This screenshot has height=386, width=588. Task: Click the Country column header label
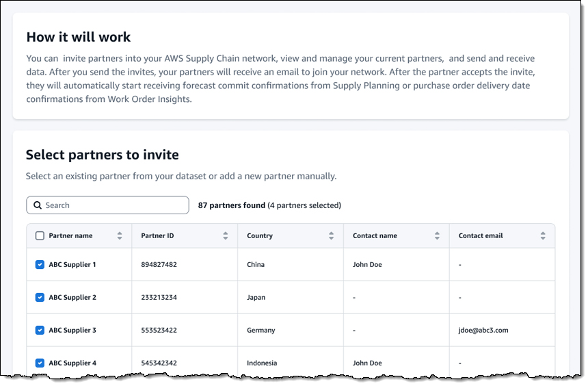[260, 236]
